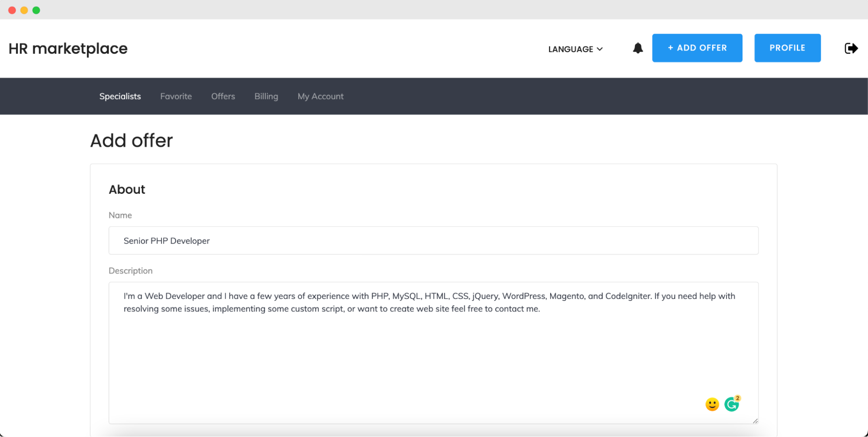Open the emoji picker smiley icon
The image size is (868, 437).
712,404
